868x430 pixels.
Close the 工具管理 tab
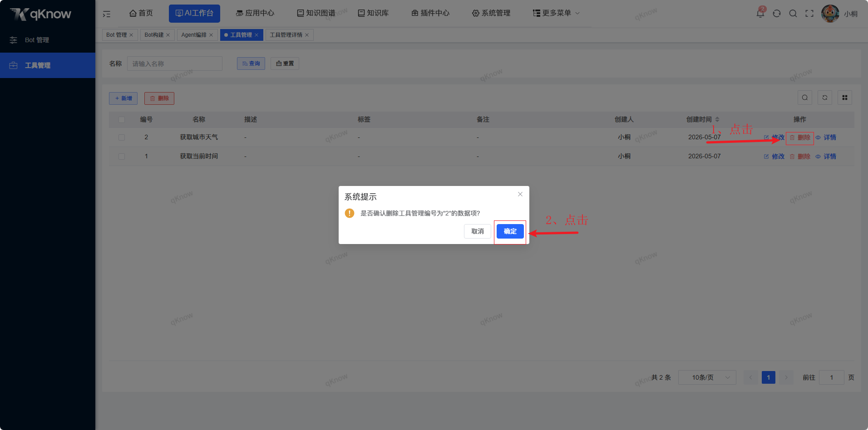(256, 35)
